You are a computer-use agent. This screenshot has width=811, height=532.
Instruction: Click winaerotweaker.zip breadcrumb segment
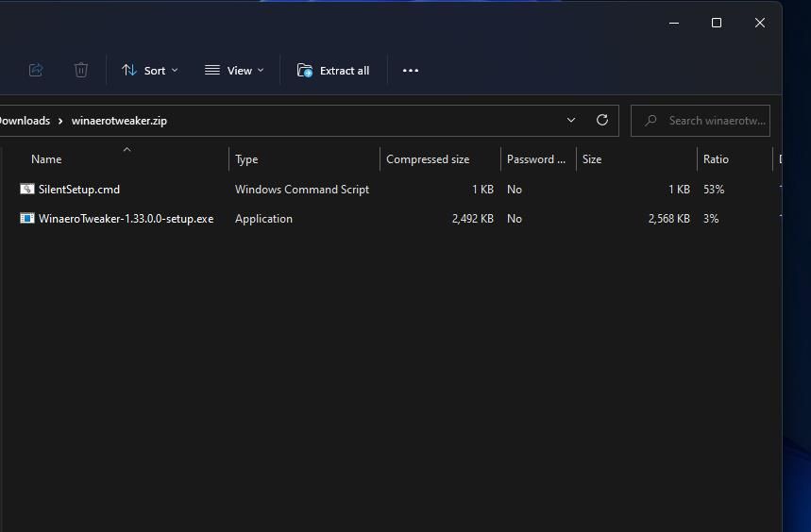tap(119, 121)
